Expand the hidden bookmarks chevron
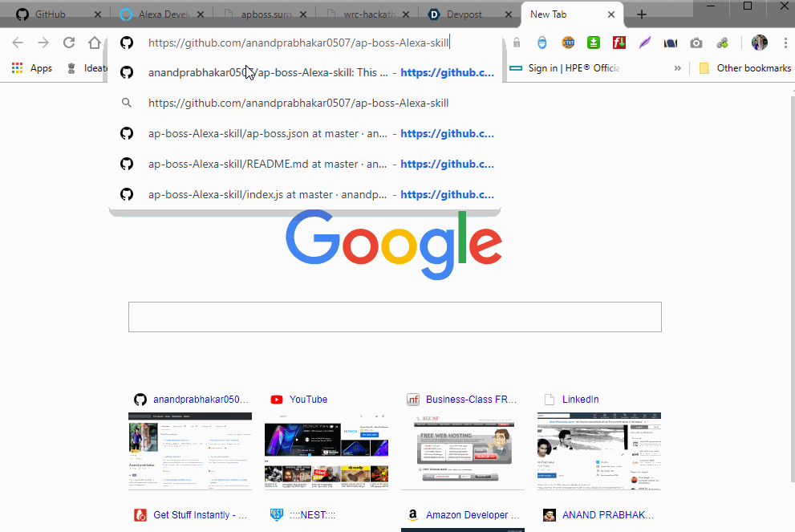 677,68
